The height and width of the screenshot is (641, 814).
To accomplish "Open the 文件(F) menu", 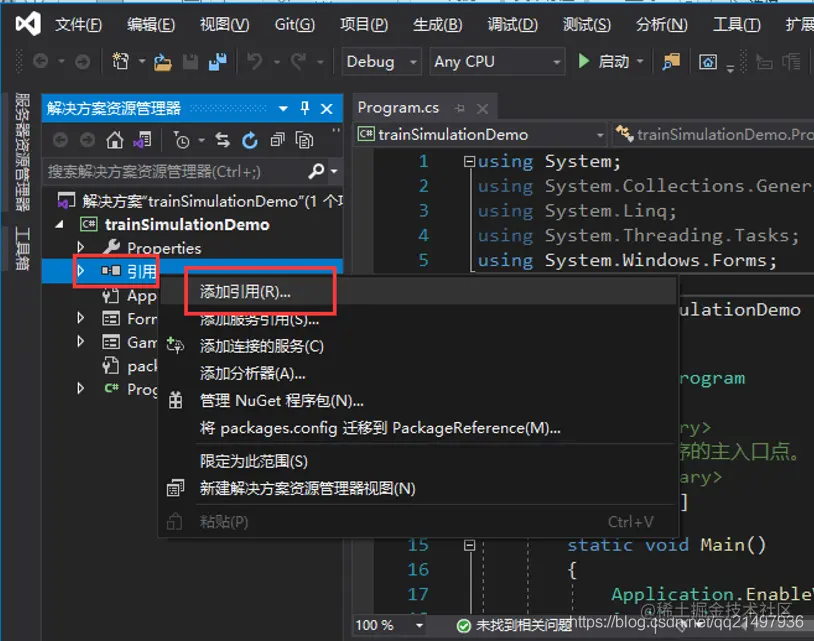I will (x=78, y=24).
